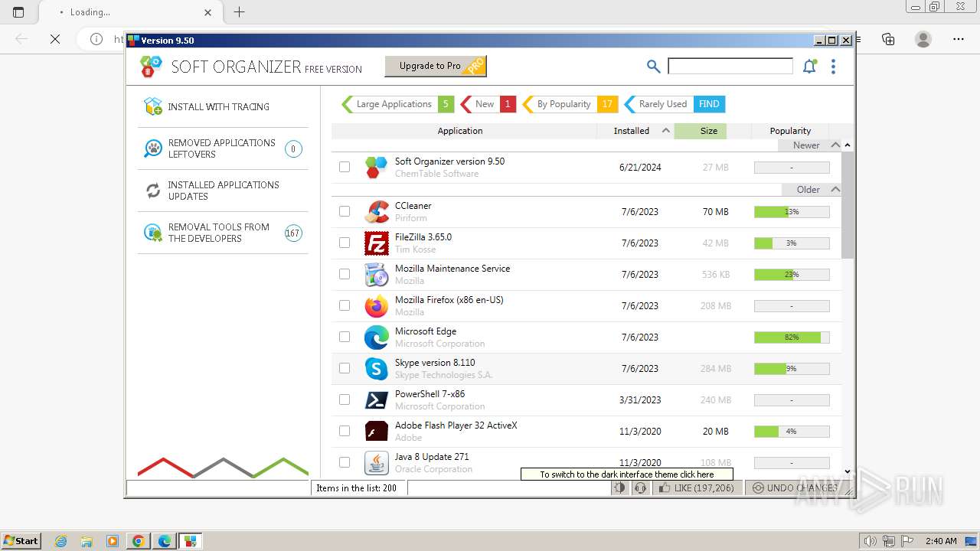This screenshot has height=551, width=980.
Task: Switch to dark interface theme icon
Action: 619,487
